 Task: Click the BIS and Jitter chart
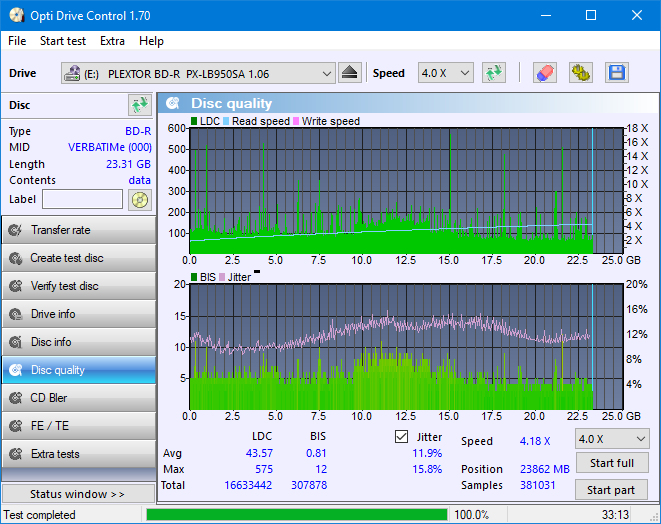coord(406,347)
